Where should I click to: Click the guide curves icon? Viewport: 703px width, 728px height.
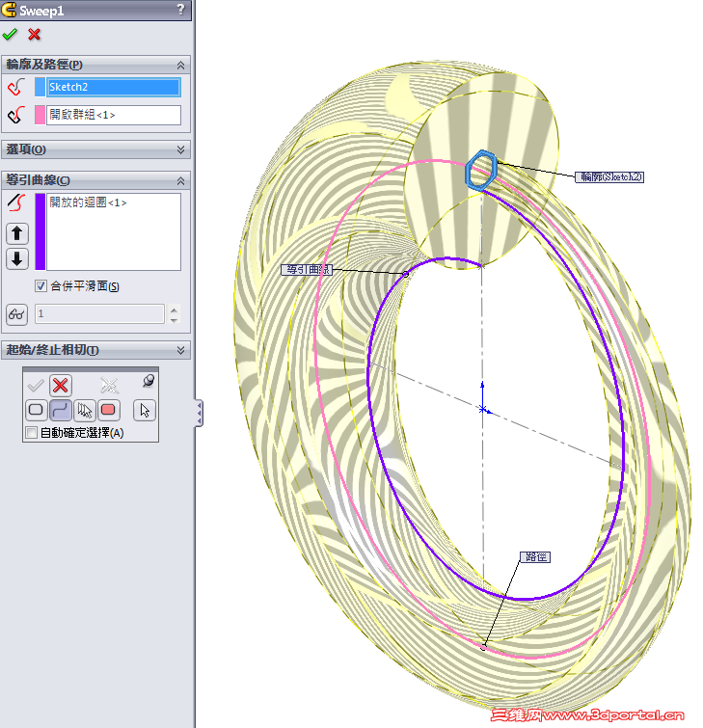[x=16, y=202]
